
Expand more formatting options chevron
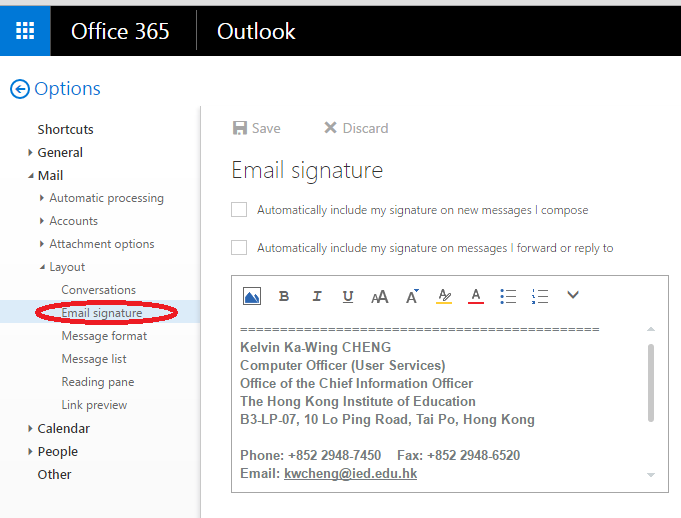tap(573, 295)
